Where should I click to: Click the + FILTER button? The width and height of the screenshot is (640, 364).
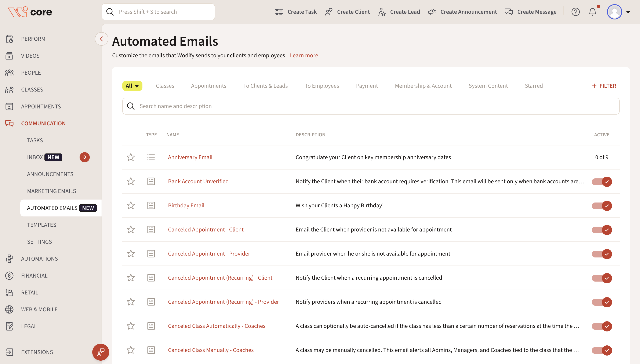(x=604, y=86)
